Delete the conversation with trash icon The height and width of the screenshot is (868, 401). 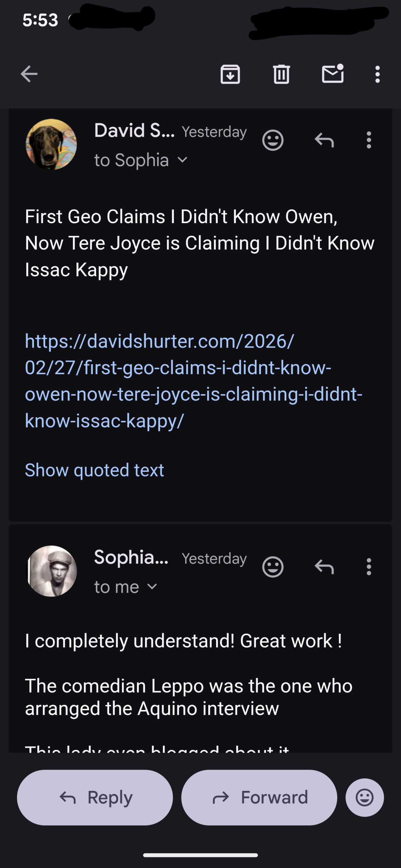click(x=281, y=74)
